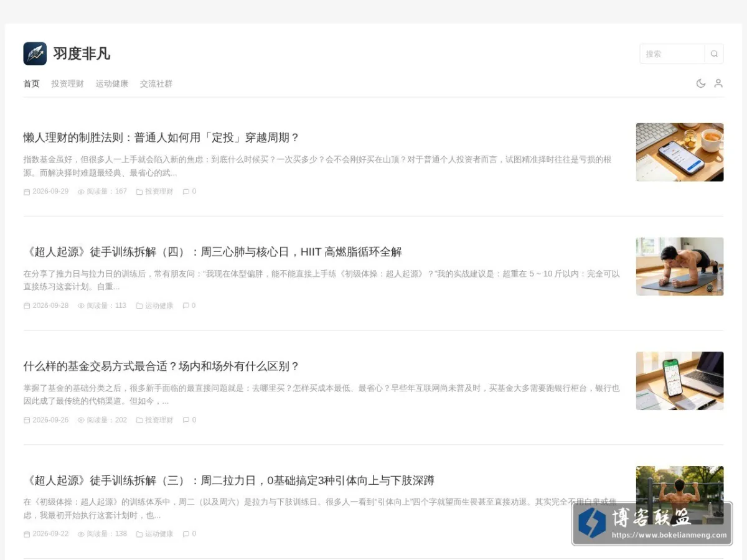This screenshot has width=747, height=560.
Task: Open article 懒人理财的制胜法则 title
Action: [x=161, y=138]
